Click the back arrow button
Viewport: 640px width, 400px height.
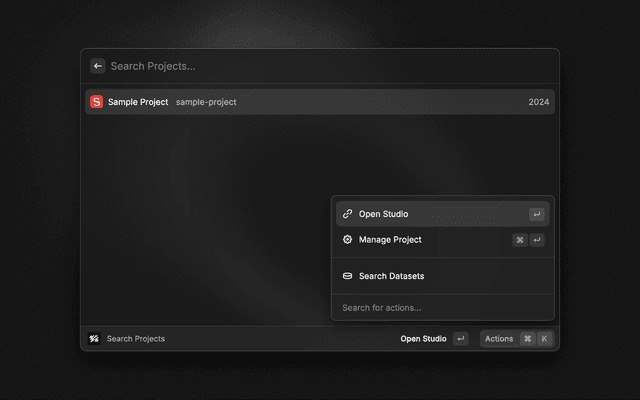point(98,66)
